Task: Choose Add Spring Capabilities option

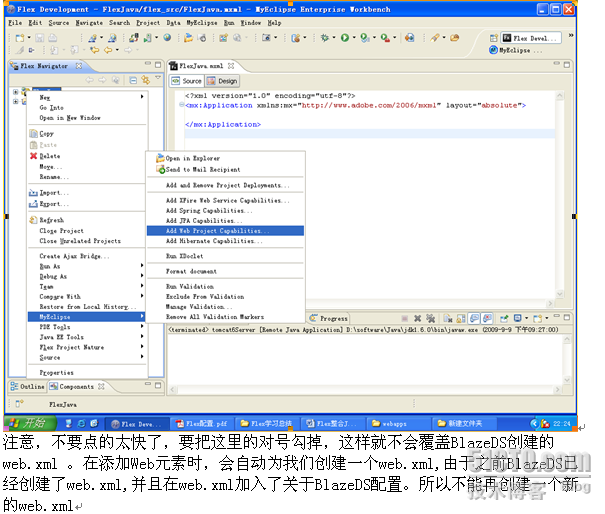Action: pos(225,211)
